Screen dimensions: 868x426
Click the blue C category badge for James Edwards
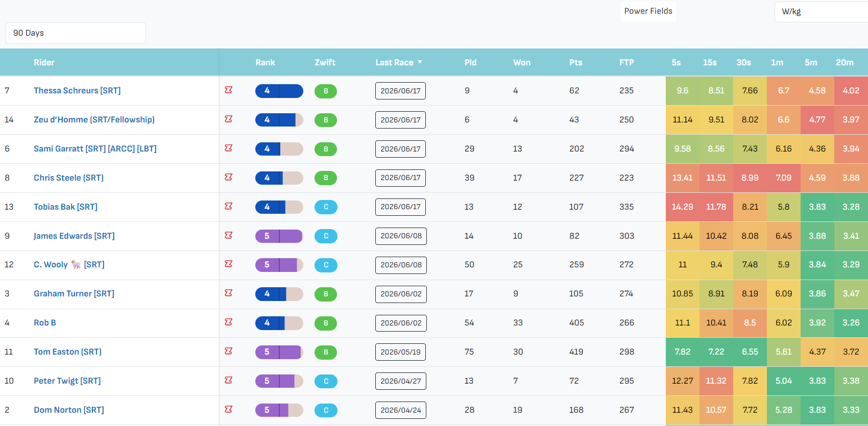pos(326,236)
